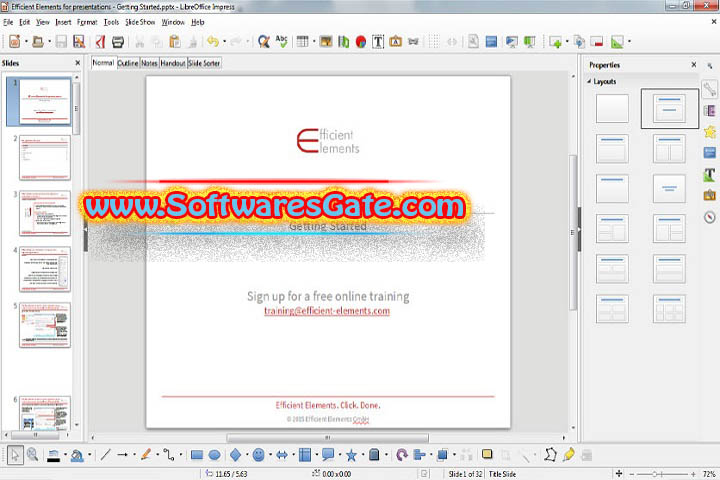The image size is (720, 480).
Task: Click the Text box T icon
Action: 378,42
